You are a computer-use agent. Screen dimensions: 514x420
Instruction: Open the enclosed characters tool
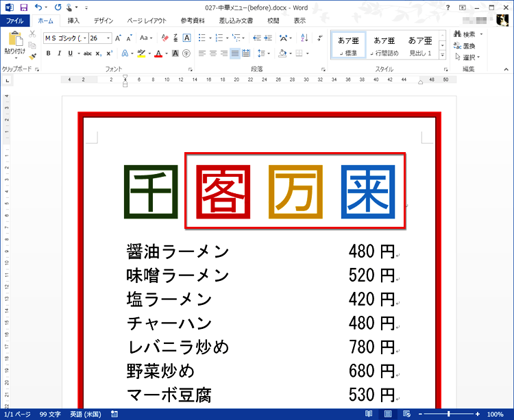[186, 53]
